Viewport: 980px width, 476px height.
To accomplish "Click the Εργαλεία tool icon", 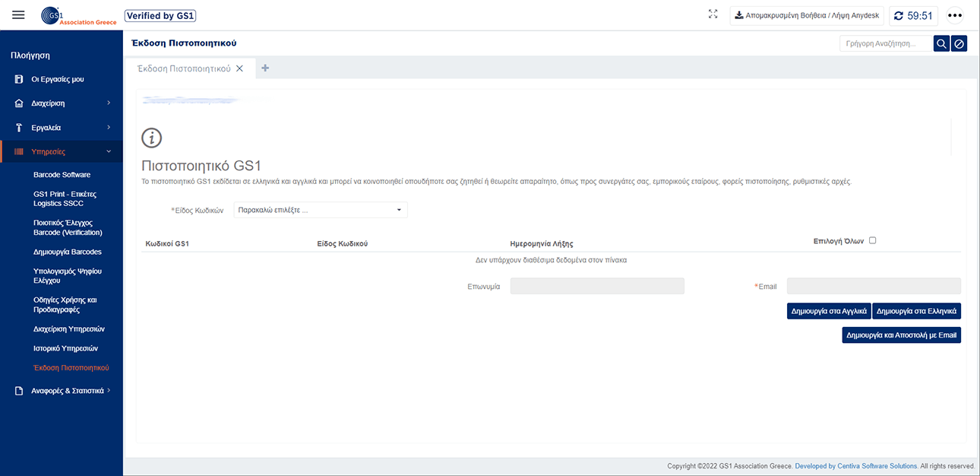I will (19, 127).
